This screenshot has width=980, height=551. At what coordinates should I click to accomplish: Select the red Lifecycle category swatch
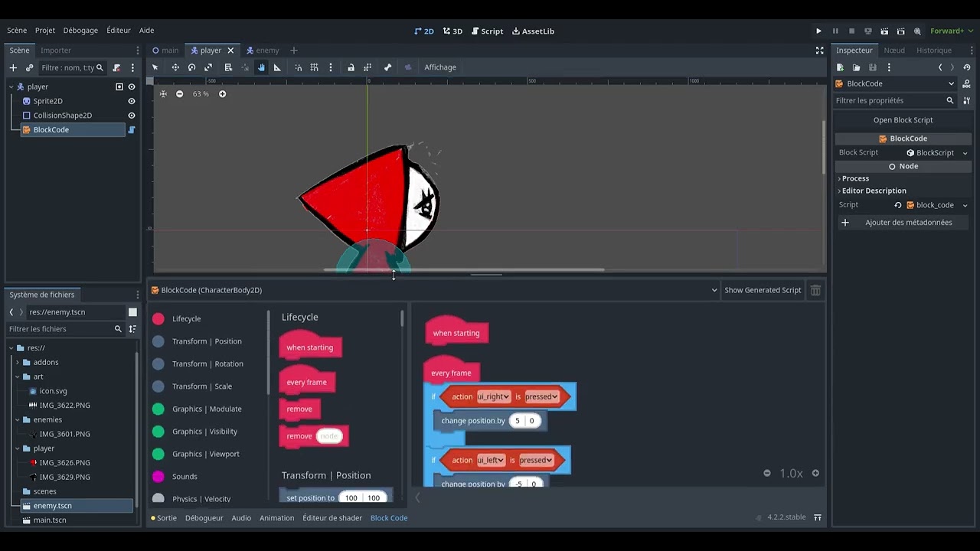coord(158,319)
